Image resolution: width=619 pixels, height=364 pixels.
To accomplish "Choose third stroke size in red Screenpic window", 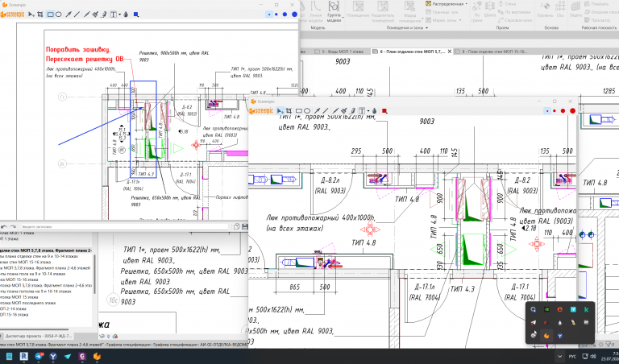I will pyautogui.click(x=563, y=111).
